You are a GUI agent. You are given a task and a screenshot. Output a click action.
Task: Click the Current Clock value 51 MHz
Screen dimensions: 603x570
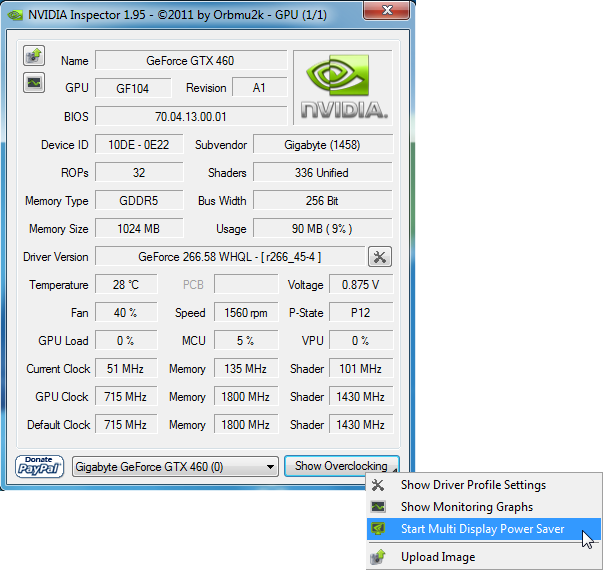[126, 369]
